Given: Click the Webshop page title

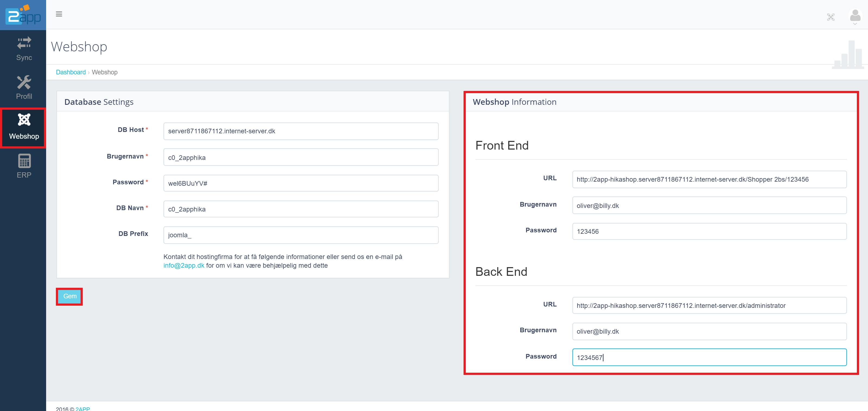Looking at the screenshot, I should coord(79,46).
